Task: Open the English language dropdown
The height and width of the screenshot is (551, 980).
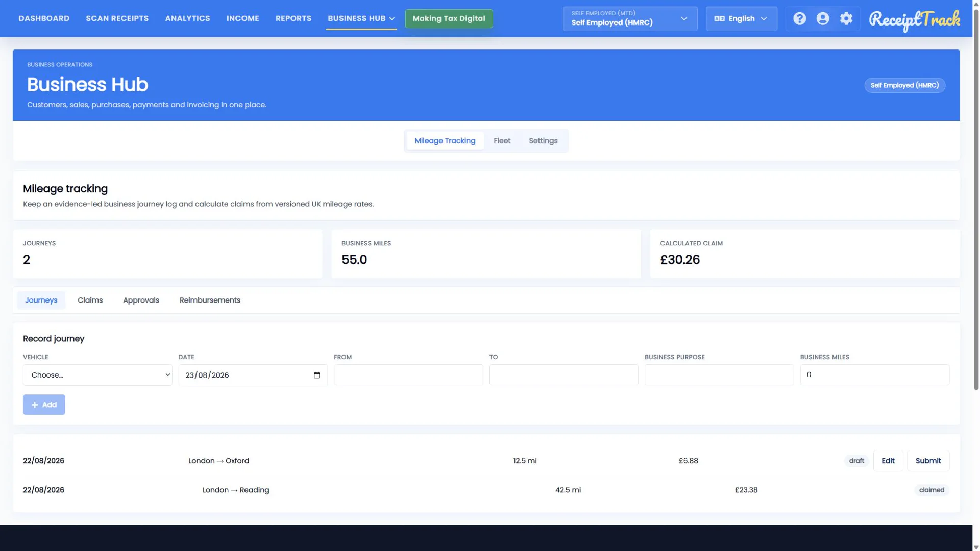Action: click(x=741, y=19)
